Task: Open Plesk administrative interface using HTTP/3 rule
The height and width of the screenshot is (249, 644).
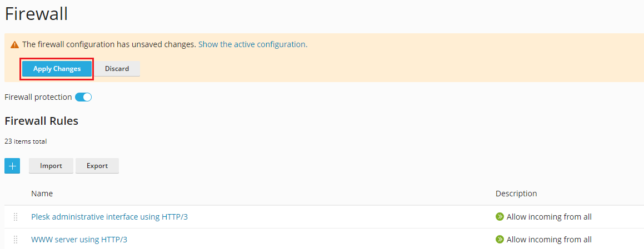Action: tap(109, 217)
